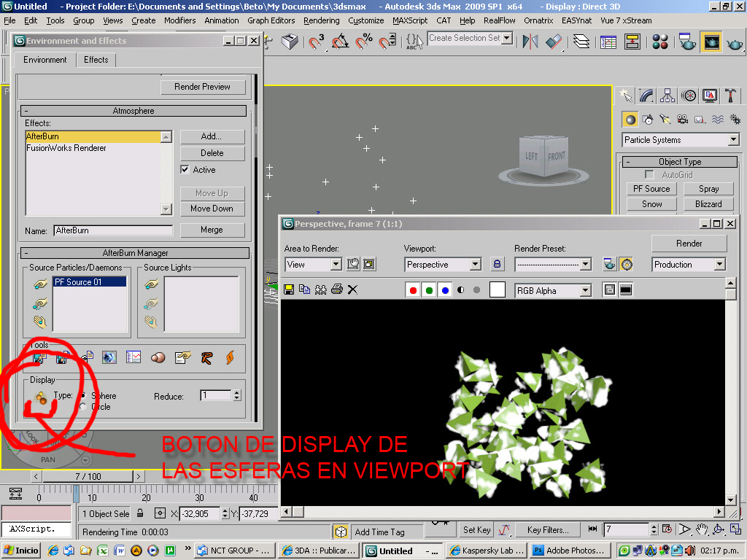Open the Graph Editors menu
This screenshot has width=747, height=560.
pos(271,20)
